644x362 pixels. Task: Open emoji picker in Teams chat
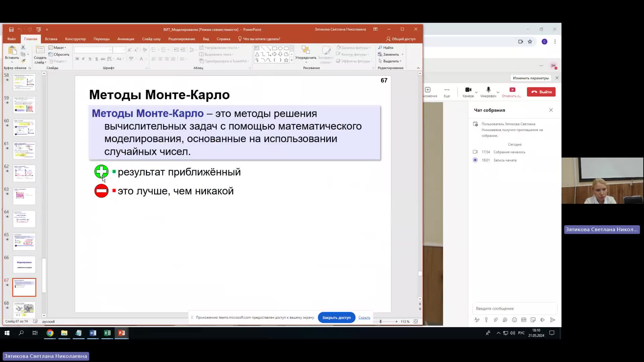pyautogui.click(x=514, y=320)
